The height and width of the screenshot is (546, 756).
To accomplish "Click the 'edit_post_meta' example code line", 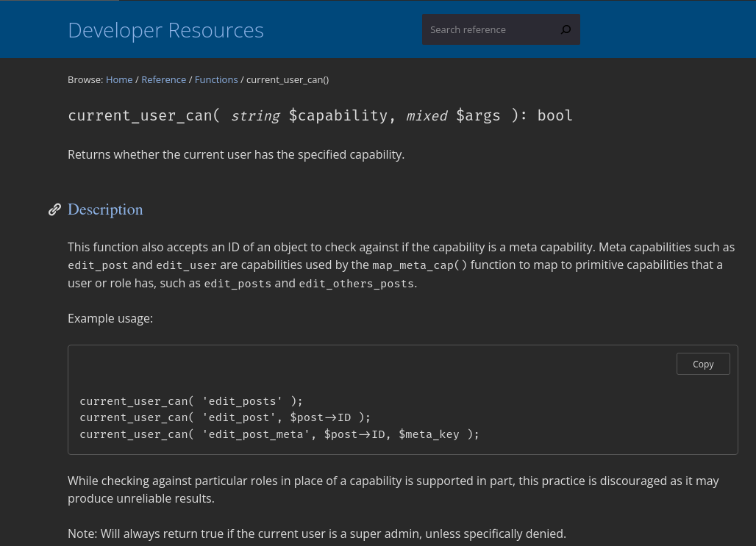I will click(279, 434).
